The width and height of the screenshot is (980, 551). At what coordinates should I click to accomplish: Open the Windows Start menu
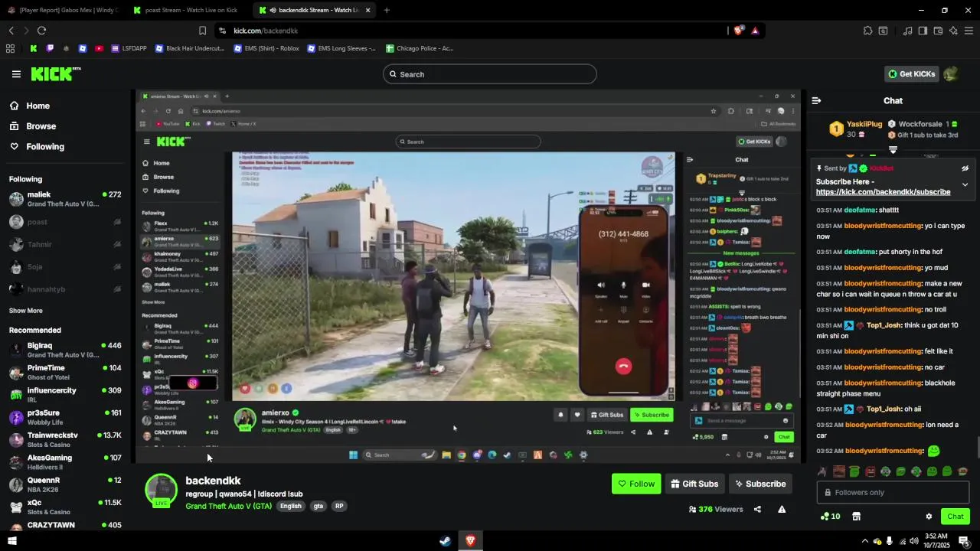click(11, 541)
